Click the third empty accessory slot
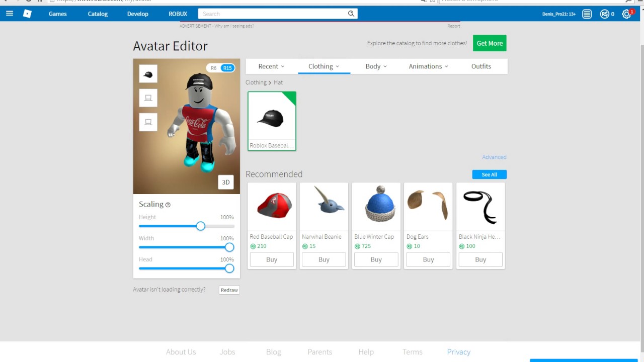This screenshot has width=644, height=362. (148, 122)
